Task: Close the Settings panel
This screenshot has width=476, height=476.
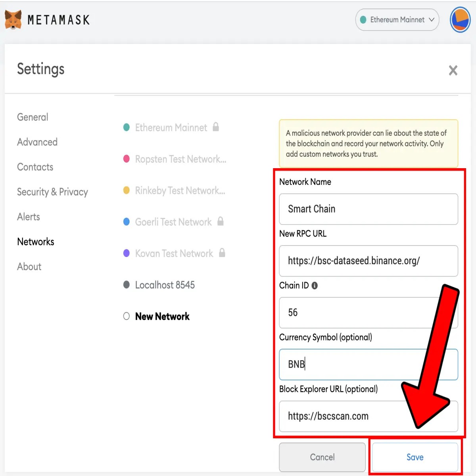Action: [x=453, y=70]
